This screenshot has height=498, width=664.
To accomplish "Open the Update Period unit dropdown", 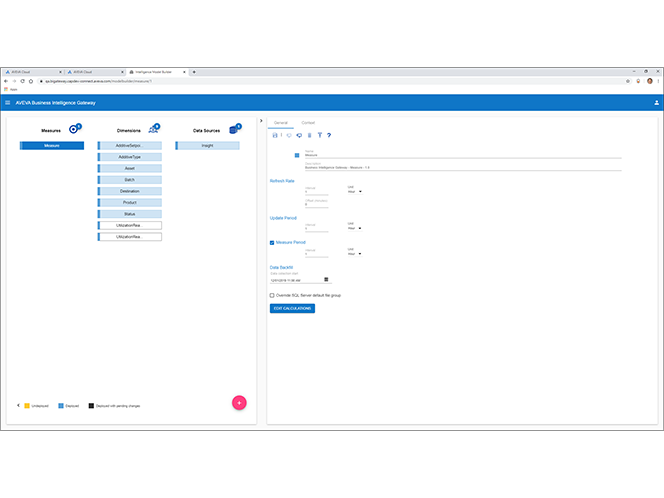I will 354,228.
